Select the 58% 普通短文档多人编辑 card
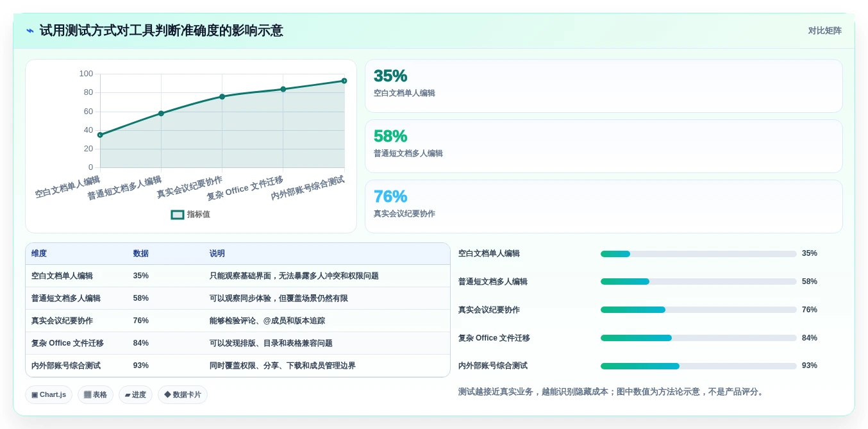Viewport: 868px width, 429px height. (x=603, y=146)
